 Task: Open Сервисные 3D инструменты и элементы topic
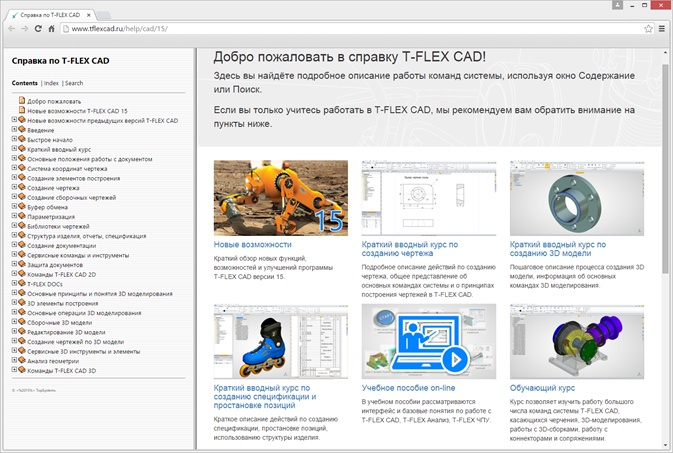point(84,351)
